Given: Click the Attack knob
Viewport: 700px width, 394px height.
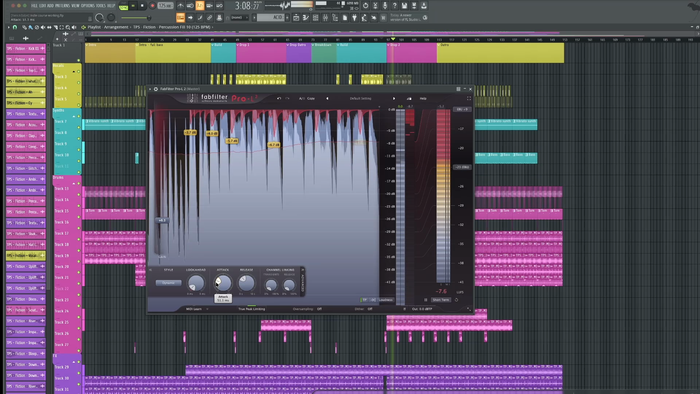Looking at the screenshot, I should [x=223, y=283].
